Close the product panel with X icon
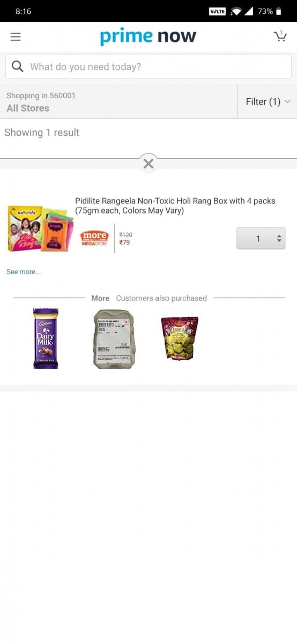297x644 pixels. 148,164
